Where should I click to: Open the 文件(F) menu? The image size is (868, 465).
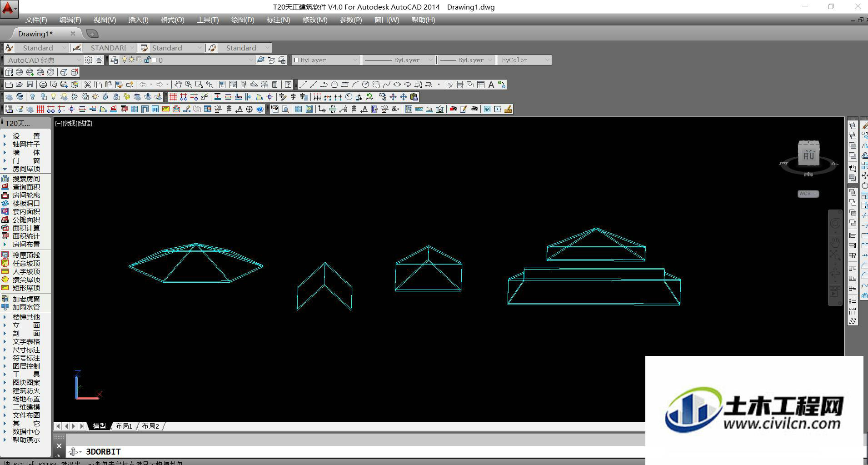pyautogui.click(x=36, y=20)
